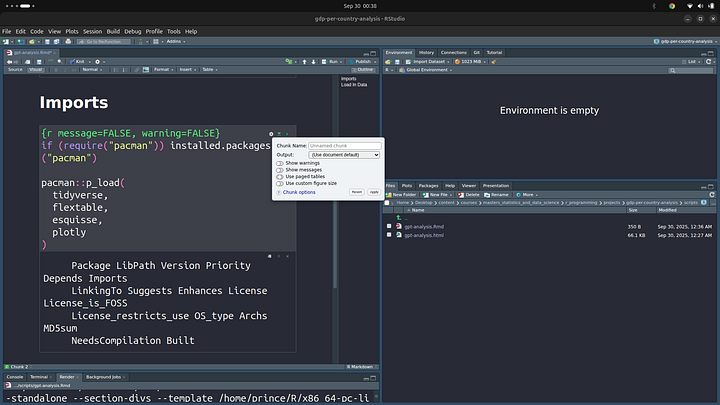Switch to Source editor mode
720x405 pixels.
15,70
